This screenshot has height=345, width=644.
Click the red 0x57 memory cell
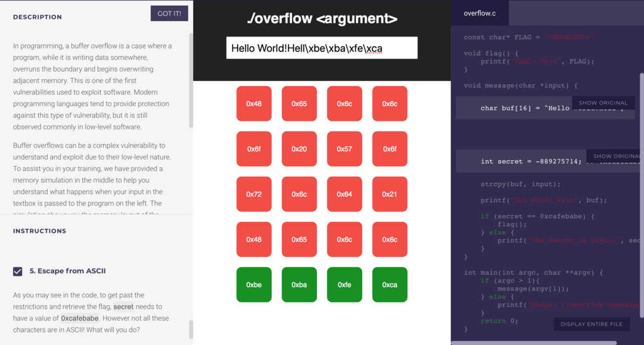pyautogui.click(x=344, y=149)
